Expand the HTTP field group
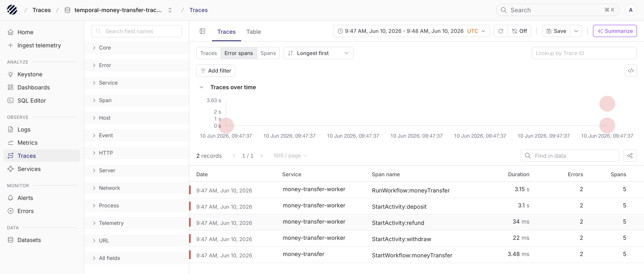This screenshot has width=644, height=274. tap(136, 153)
